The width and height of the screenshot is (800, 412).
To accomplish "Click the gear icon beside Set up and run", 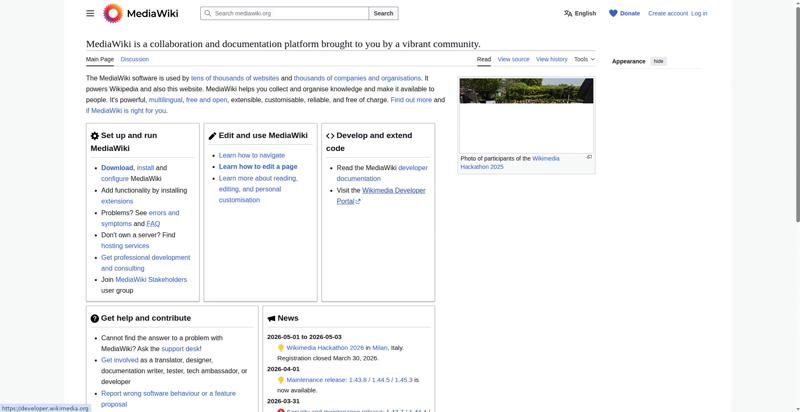I will (95, 136).
